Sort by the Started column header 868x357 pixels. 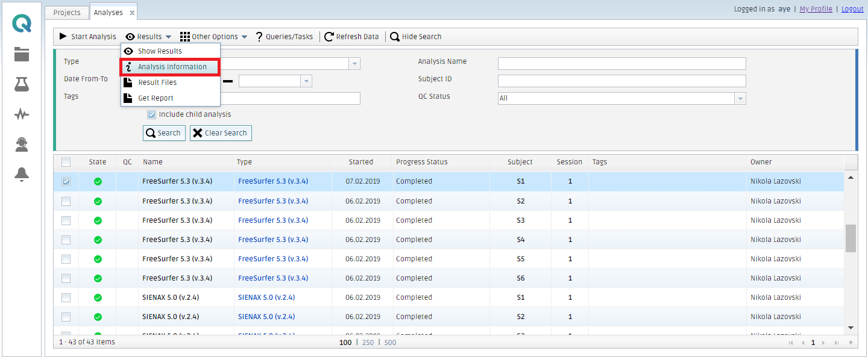coord(360,162)
